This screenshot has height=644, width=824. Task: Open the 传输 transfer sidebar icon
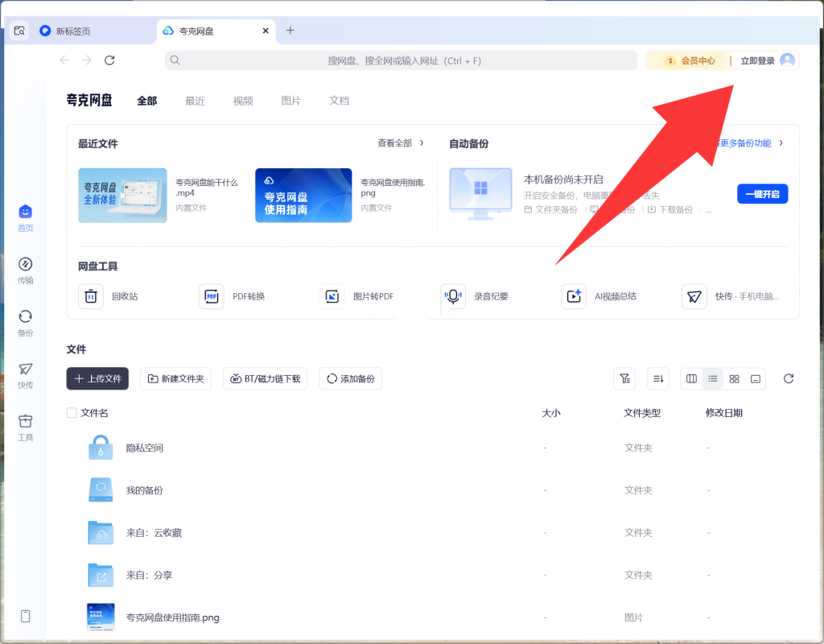[x=25, y=270]
